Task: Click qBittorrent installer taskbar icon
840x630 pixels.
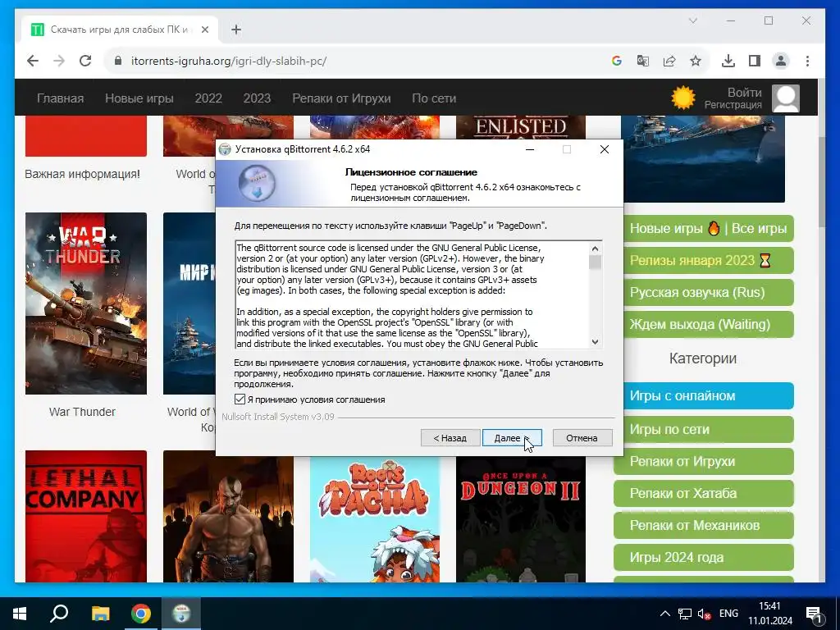Action: [x=181, y=614]
